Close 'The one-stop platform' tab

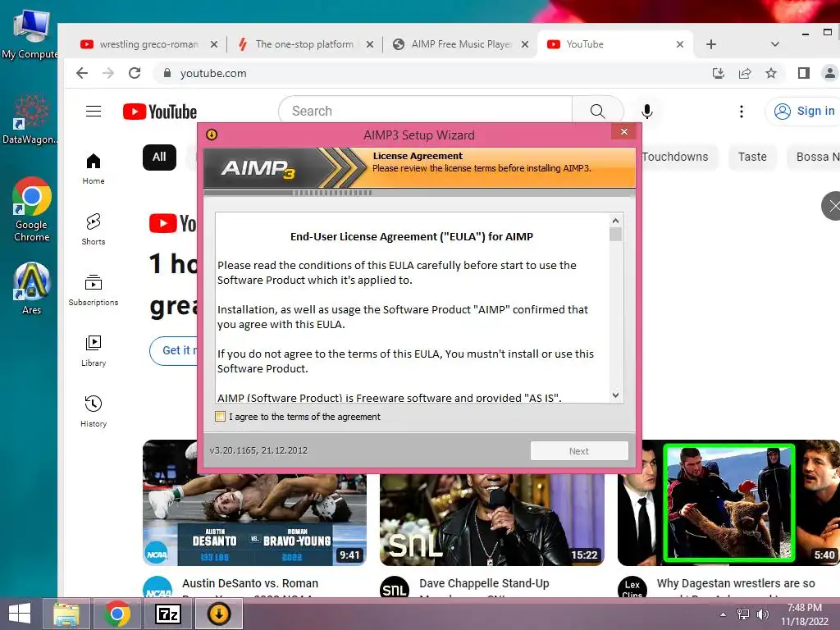coord(370,44)
